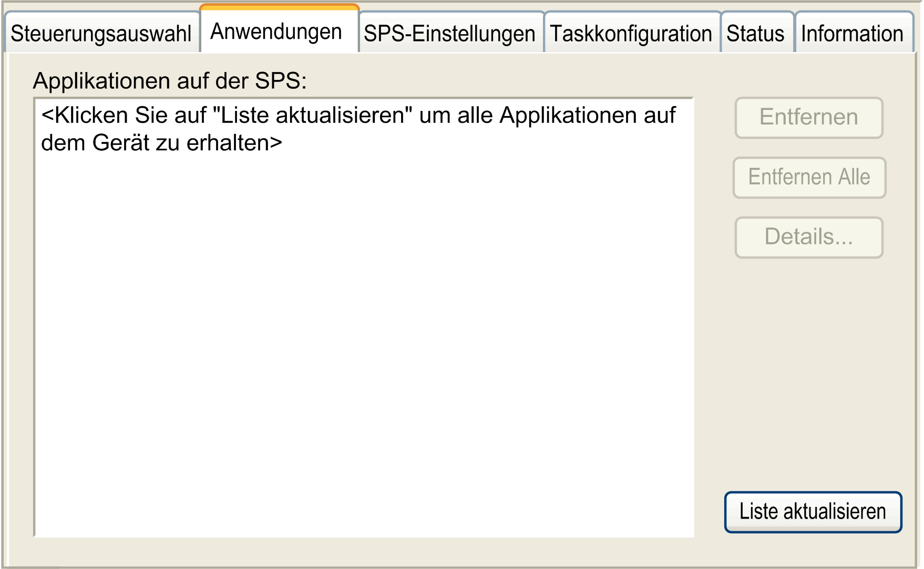The width and height of the screenshot is (924, 569).
Task: Show the Information tab
Action: (x=852, y=34)
